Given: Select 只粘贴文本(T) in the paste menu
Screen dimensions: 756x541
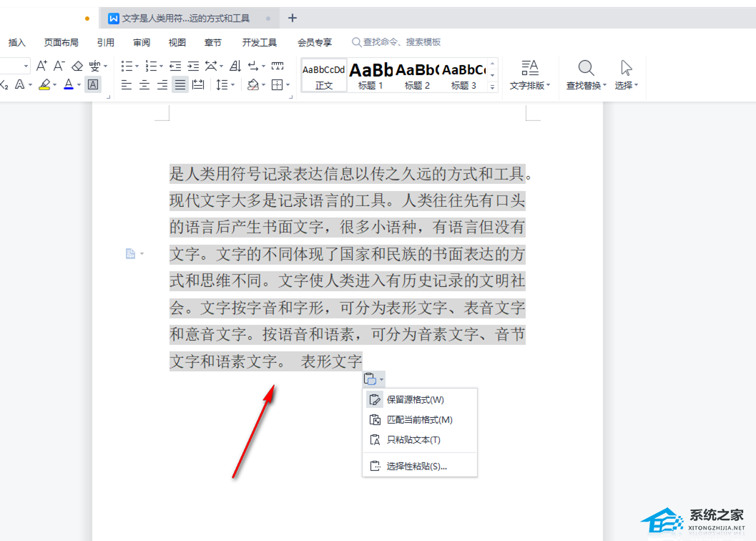Looking at the screenshot, I should (420, 439).
